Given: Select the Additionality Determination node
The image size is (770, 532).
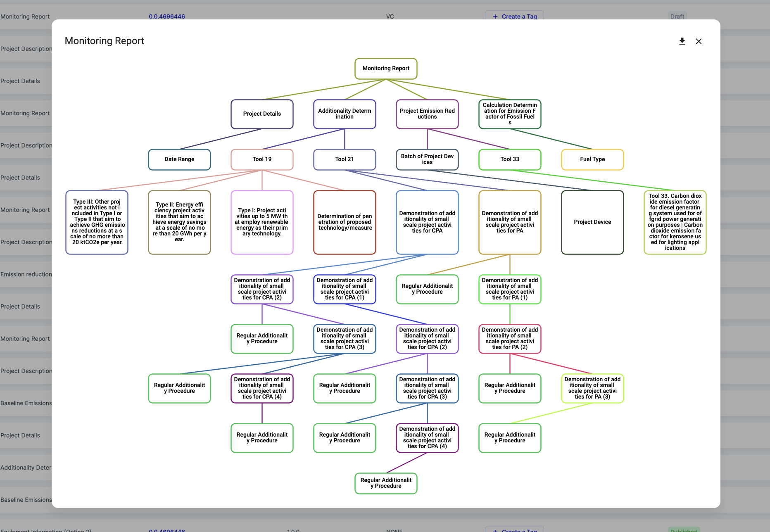Looking at the screenshot, I should point(345,114).
